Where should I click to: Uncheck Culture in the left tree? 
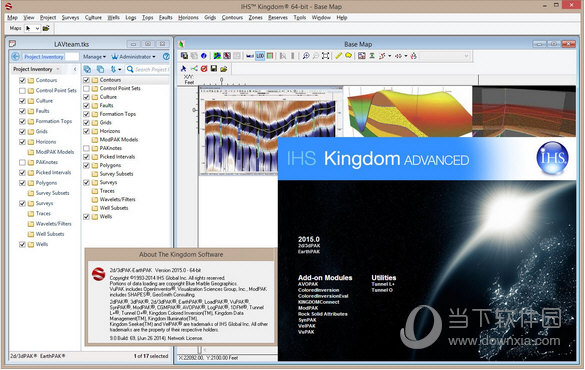pyautogui.click(x=22, y=101)
